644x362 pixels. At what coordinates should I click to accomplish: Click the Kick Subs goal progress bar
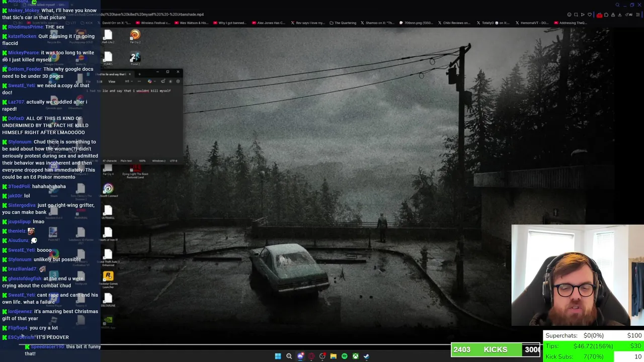coord(594,356)
